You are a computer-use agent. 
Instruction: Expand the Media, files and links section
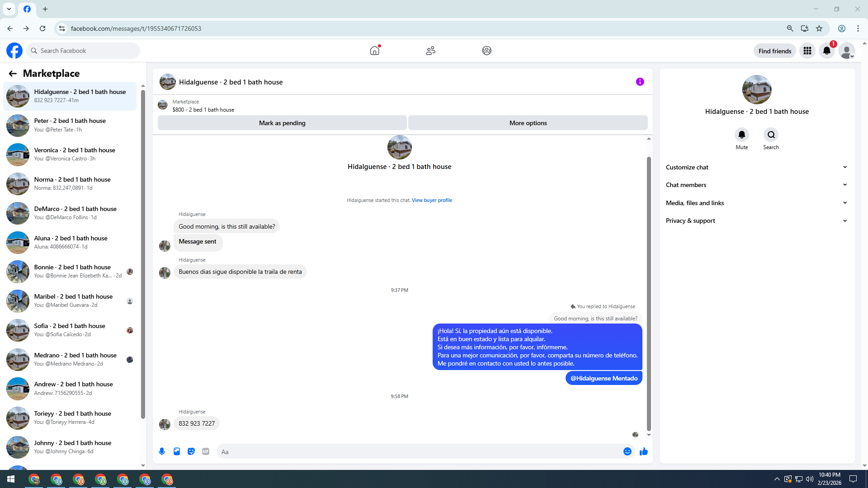click(x=756, y=203)
